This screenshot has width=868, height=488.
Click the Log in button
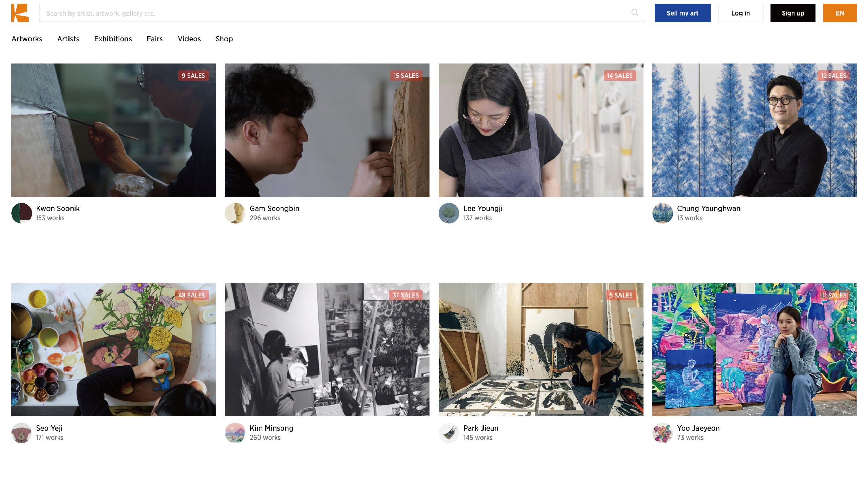pos(741,13)
